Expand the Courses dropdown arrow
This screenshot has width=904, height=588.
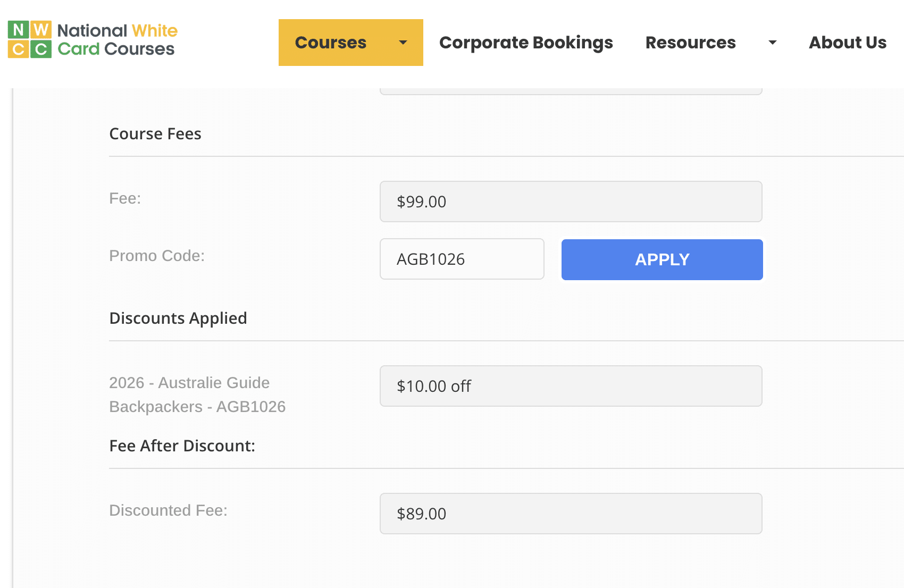[403, 43]
